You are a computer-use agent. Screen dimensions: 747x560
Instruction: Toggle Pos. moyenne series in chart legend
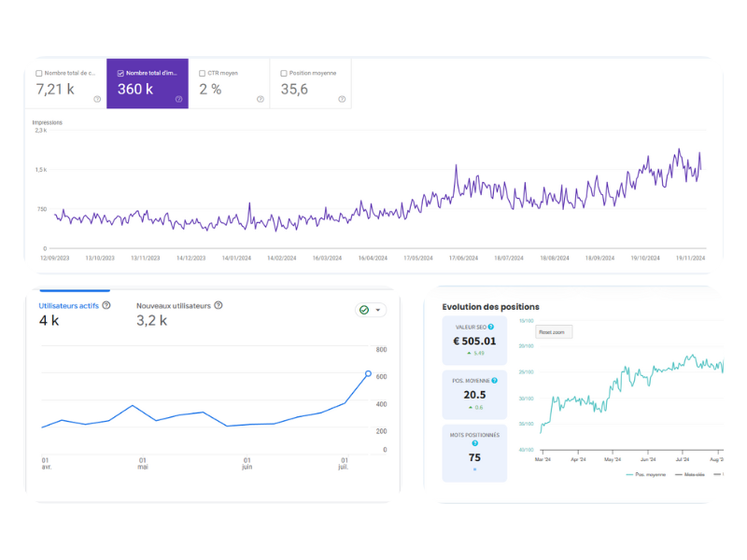[x=646, y=474]
